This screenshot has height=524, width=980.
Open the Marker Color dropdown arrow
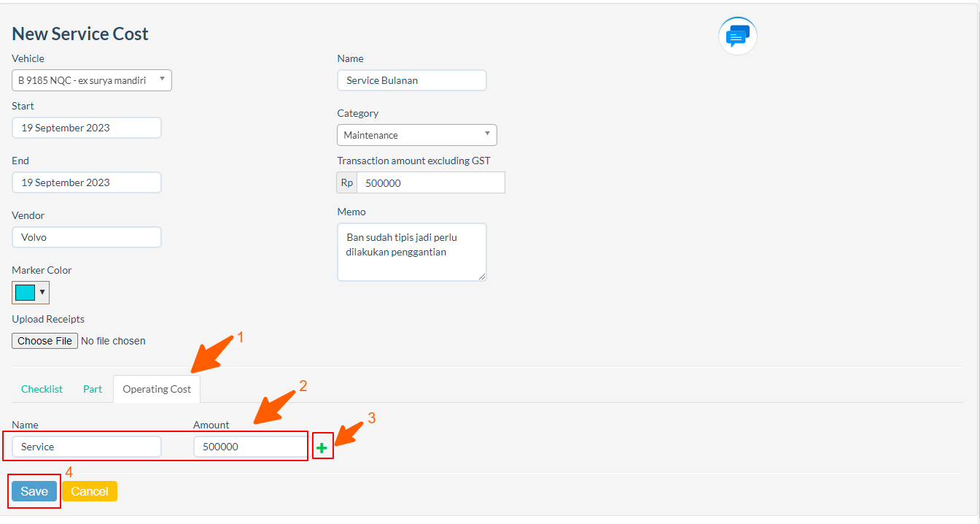coord(42,293)
